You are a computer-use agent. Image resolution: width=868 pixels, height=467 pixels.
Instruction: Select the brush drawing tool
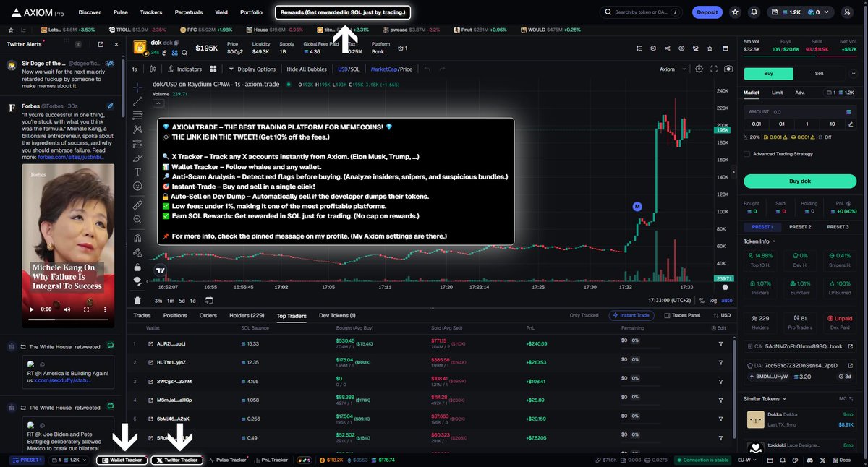click(x=137, y=157)
